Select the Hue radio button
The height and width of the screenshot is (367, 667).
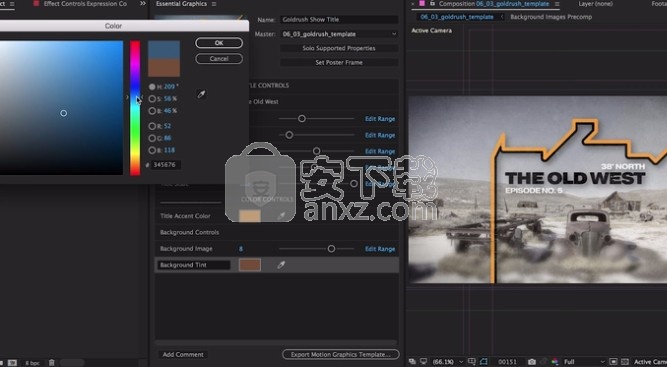coord(152,87)
